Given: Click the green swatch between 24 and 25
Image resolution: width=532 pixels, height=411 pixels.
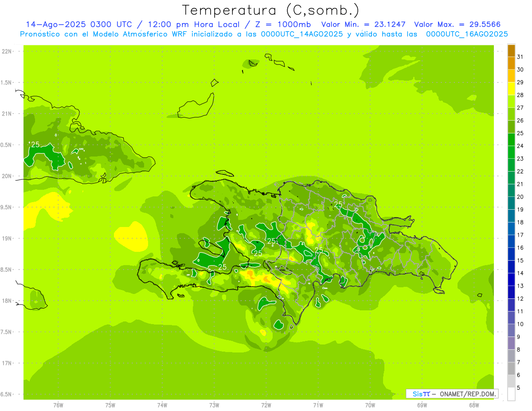Looking at the screenshot, I should pos(511,140).
